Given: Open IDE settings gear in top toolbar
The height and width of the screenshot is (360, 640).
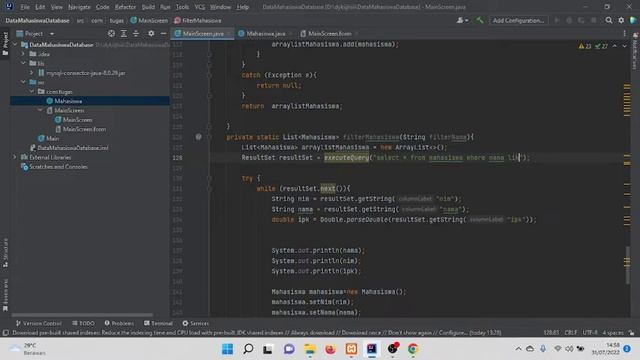Looking at the screenshot, I should click(621, 20).
